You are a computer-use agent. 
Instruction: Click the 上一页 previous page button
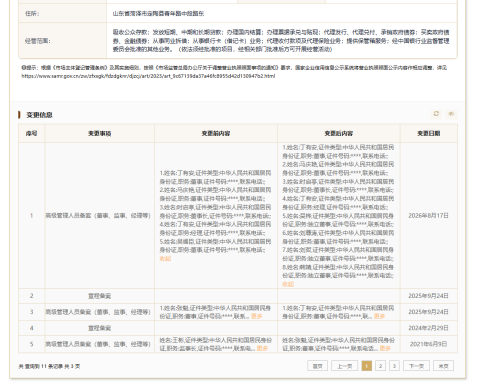point(344,366)
